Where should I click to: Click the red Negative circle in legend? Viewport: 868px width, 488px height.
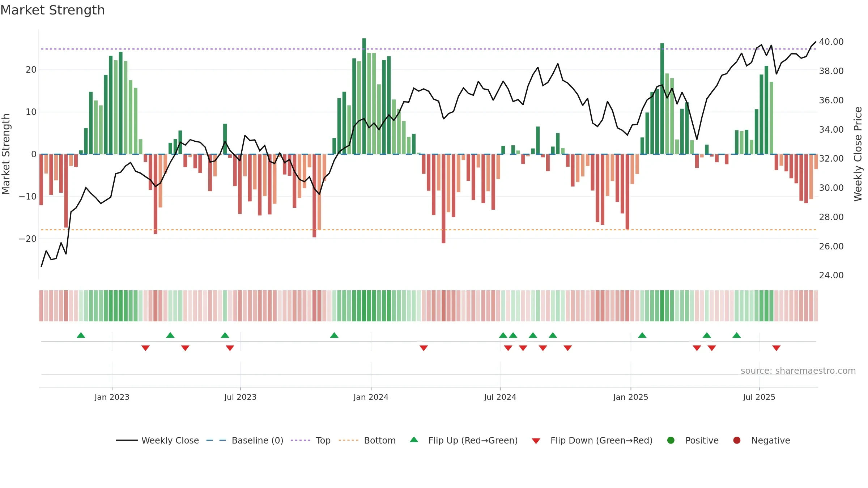pos(737,440)
